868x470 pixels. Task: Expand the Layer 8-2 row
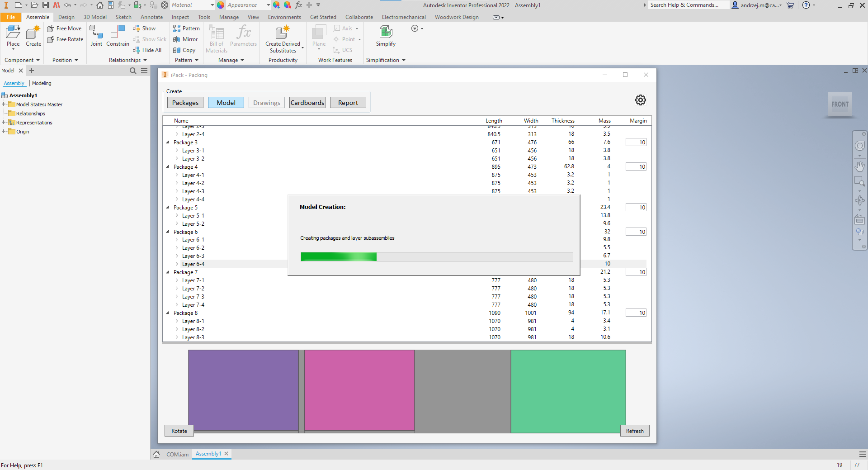tap(177, 329)
